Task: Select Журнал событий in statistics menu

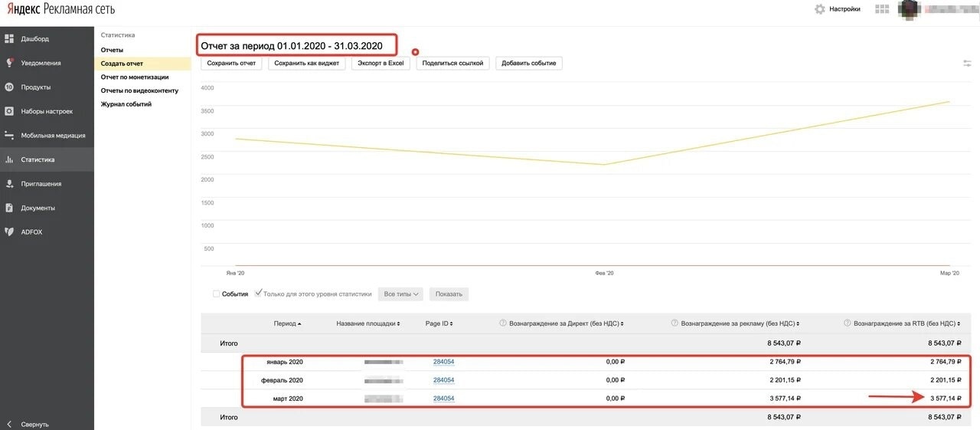Action: pos(126,104)
